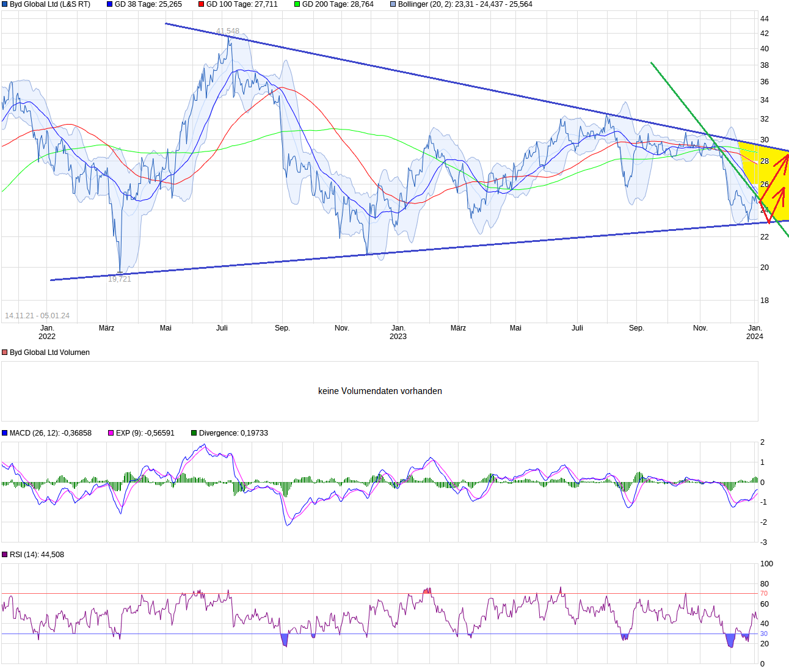Click the "keine Volumendaten vorhanden" message
This screenshot has height=672, width=789.
pos(380,391)
